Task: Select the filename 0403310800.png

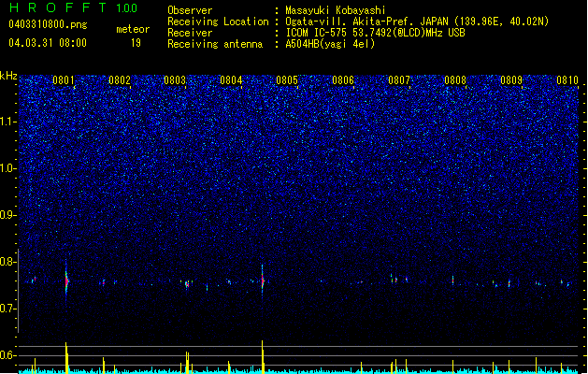Action: (48, 25)
